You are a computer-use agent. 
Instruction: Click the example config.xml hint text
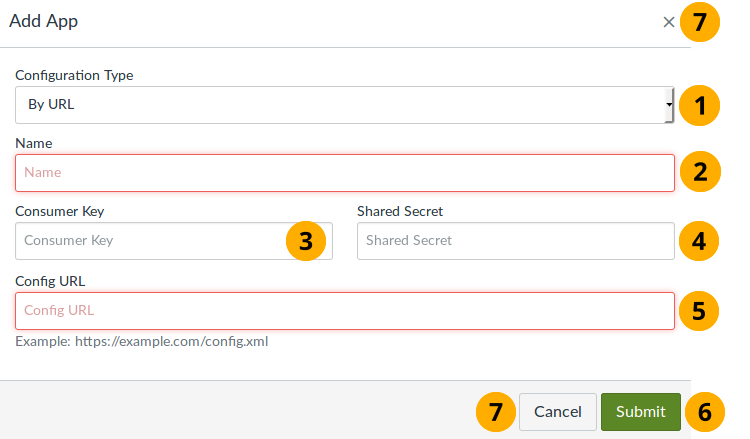pyautogui.click(x=141, y=341)
